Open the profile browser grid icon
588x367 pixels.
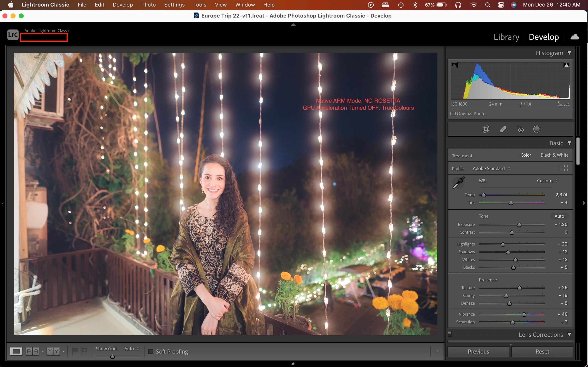coord(563,168)
